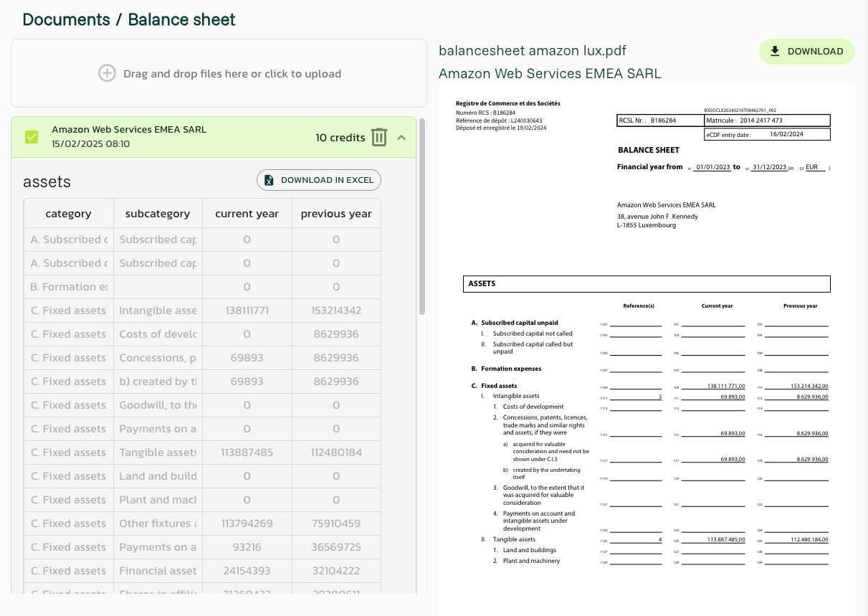Click the Financial assets value 24154393
The height and width of the screenshot is (616, 868).
tap(247, 571)
